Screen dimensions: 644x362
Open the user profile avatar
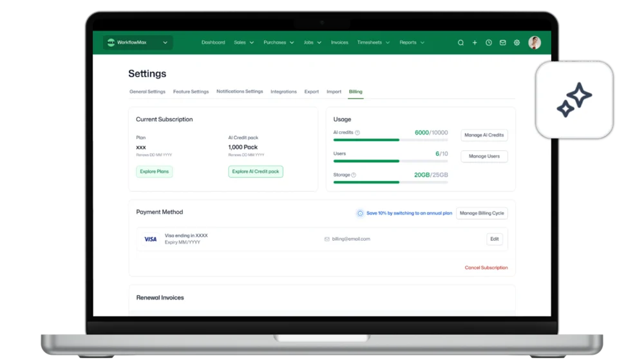coord(535,43)
